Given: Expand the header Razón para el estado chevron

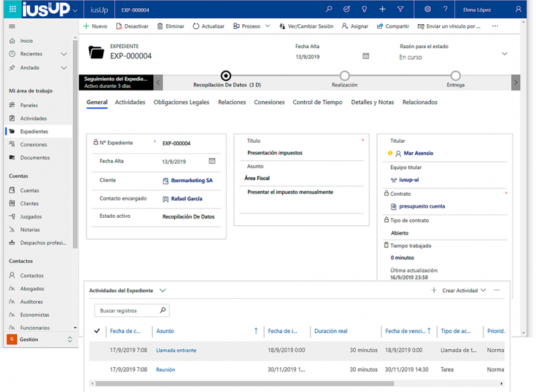Looking at the screenshot, I should (x=505, y=54).
